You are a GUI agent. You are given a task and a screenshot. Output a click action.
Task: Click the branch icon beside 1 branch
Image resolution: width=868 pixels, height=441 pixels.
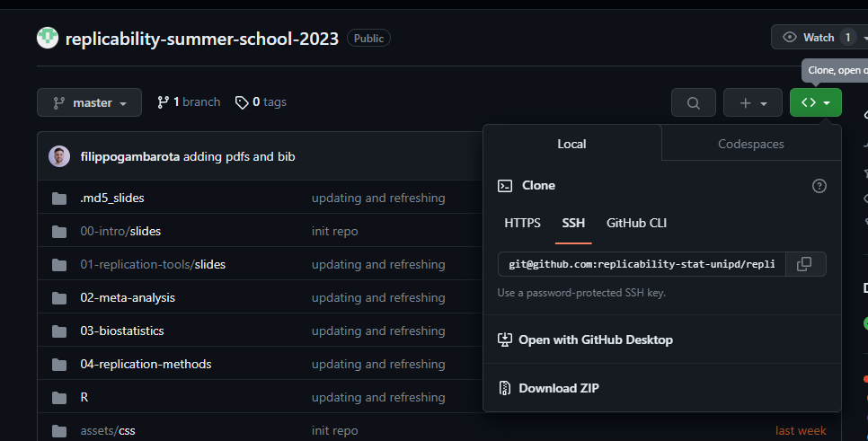pyautogui.click(x=164, y=102)
